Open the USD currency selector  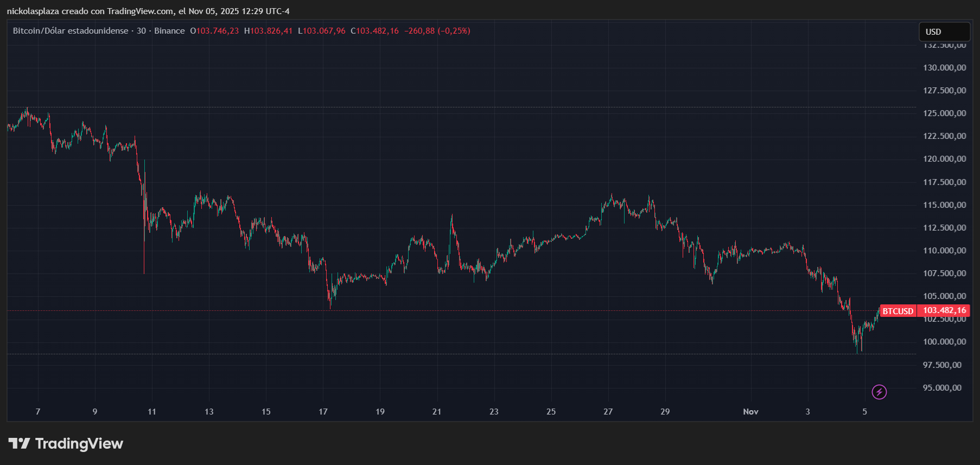944,32
